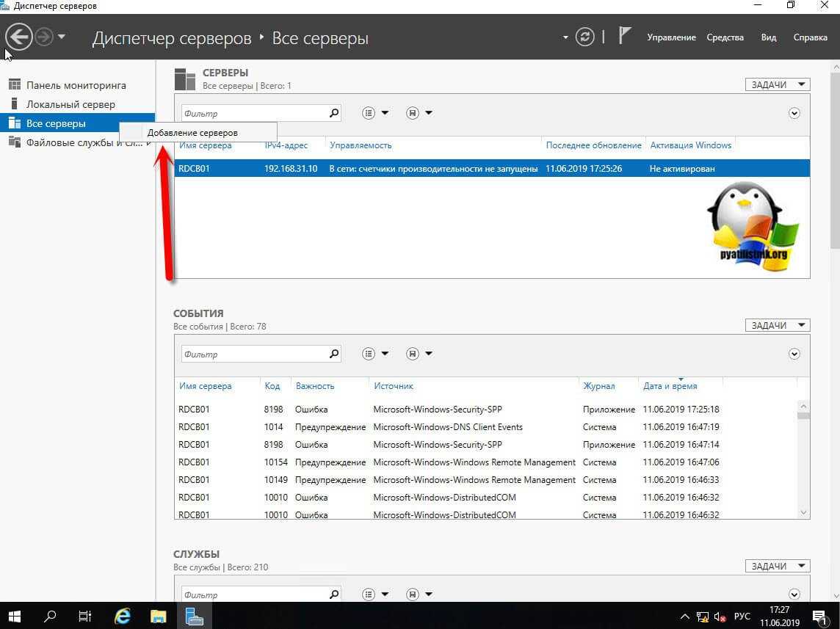Expand the Events filter criteria chevron
840x629 pixels.
pos(794,354)
